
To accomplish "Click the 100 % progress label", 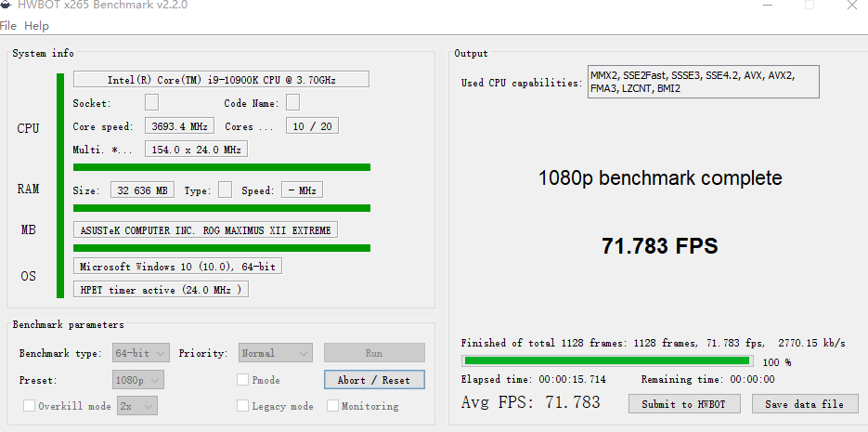I will [777, 362].
